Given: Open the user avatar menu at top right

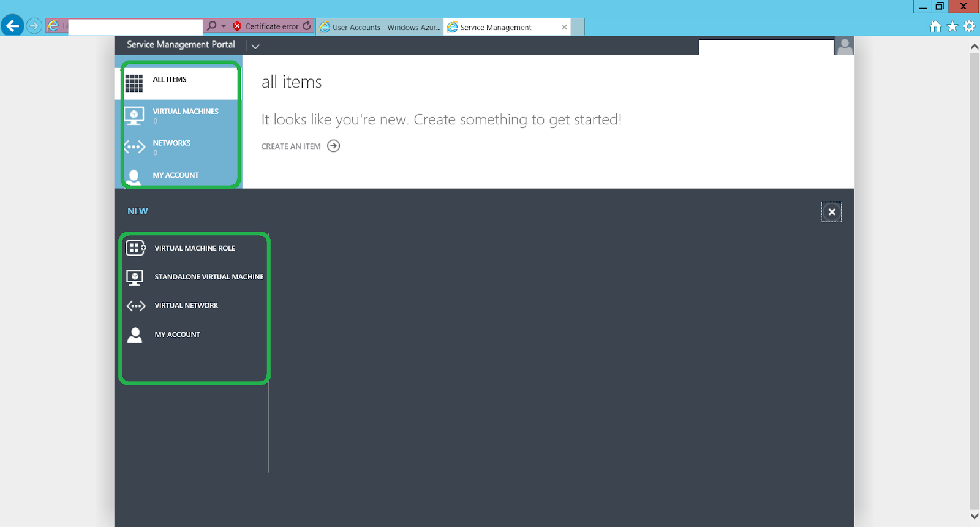Looking at the screenshot, I should pyautogui.click(x=845, y=46).
